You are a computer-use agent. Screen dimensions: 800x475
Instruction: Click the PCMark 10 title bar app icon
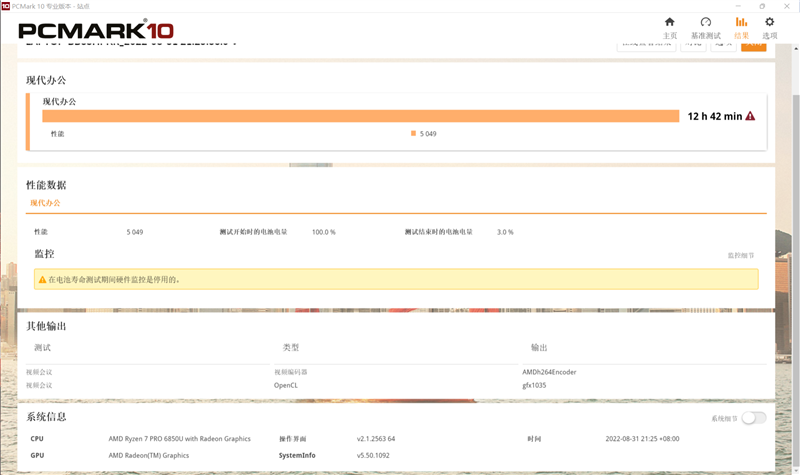point(6,6)
